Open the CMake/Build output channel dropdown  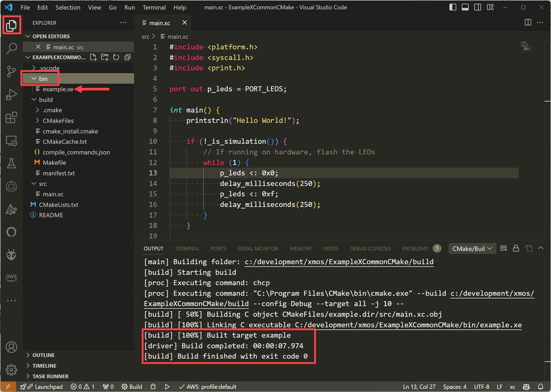pos(472,248)
